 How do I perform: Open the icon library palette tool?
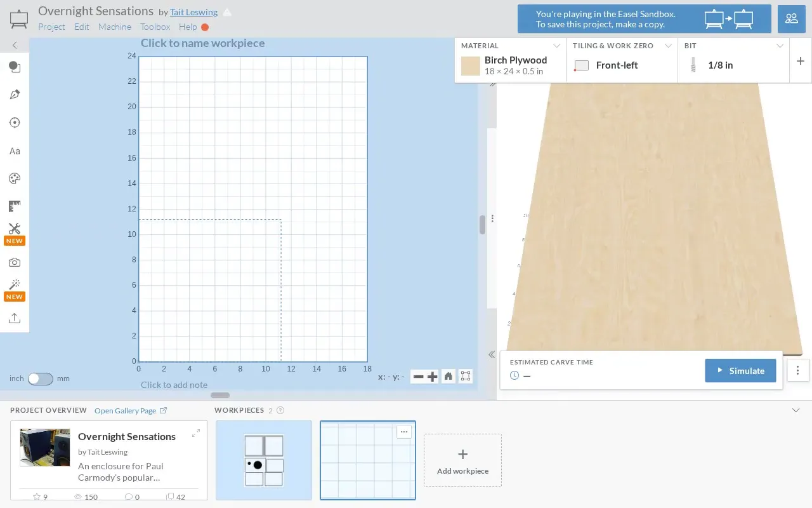[x=15, y=178]
